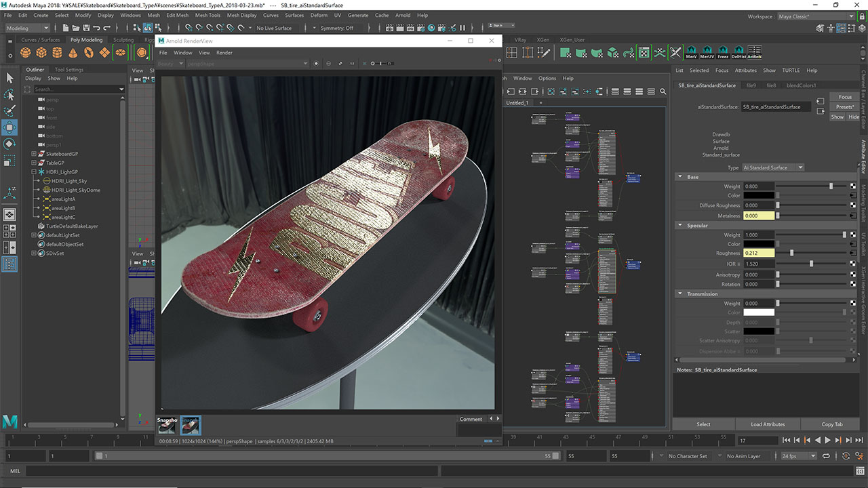Image resolution: width=868 pixels, height=488 pixels.
Task: Open the TURTLE menu in Attribute Editor
Action: tap(791, 70)
